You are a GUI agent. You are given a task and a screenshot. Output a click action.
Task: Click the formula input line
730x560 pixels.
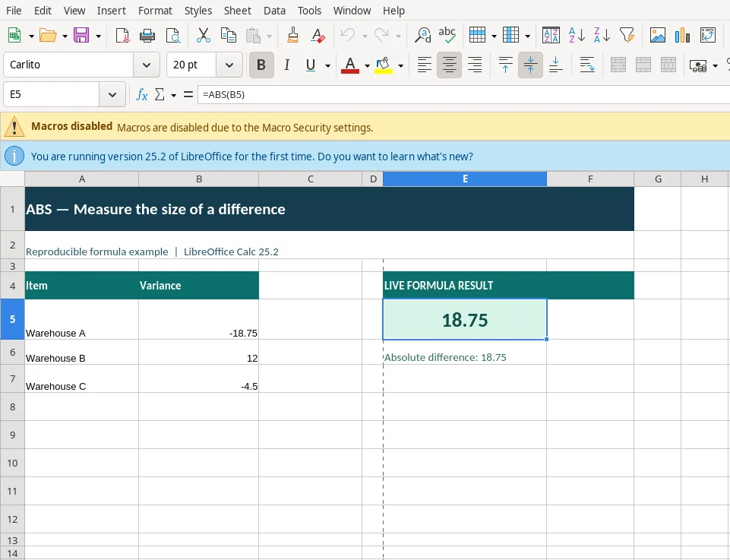(x=463, y=94)
